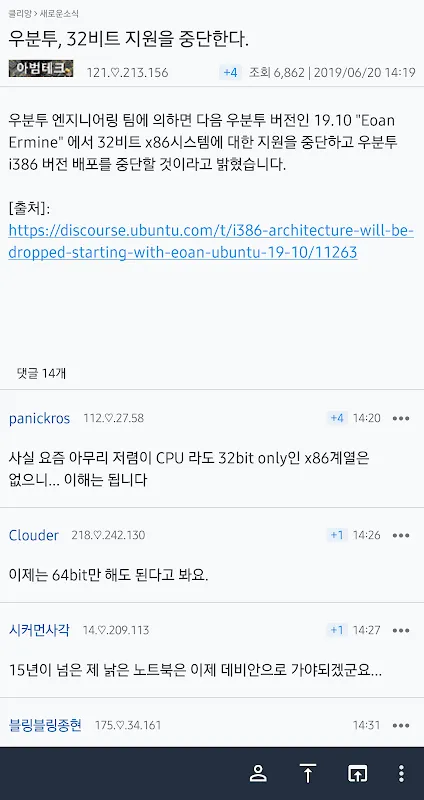
Task: Open the discourse.ubuntu.com source link
Action: pos(211,241)
